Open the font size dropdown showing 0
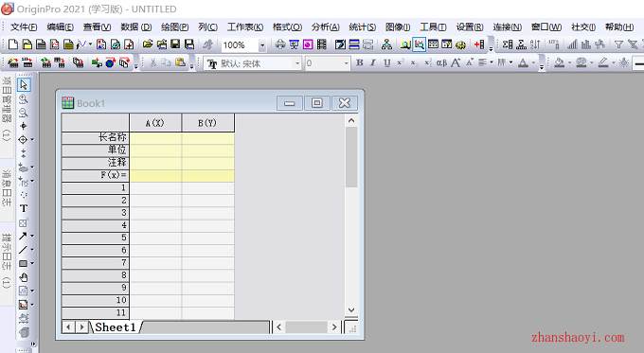This screenshot has height=353, width=644. pos(346,63)
